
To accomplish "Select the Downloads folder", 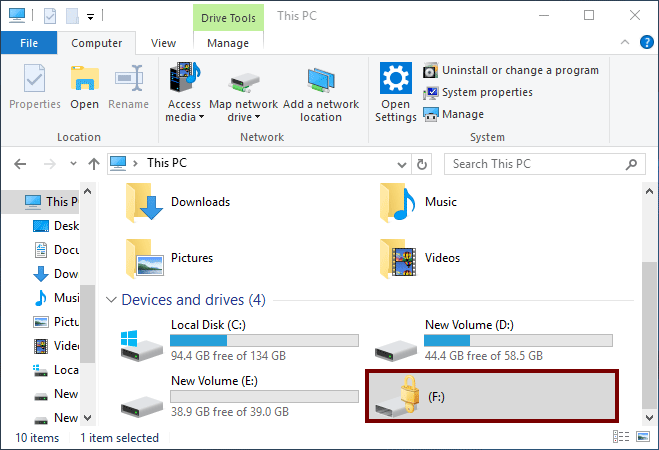I will tap(177, 202).
